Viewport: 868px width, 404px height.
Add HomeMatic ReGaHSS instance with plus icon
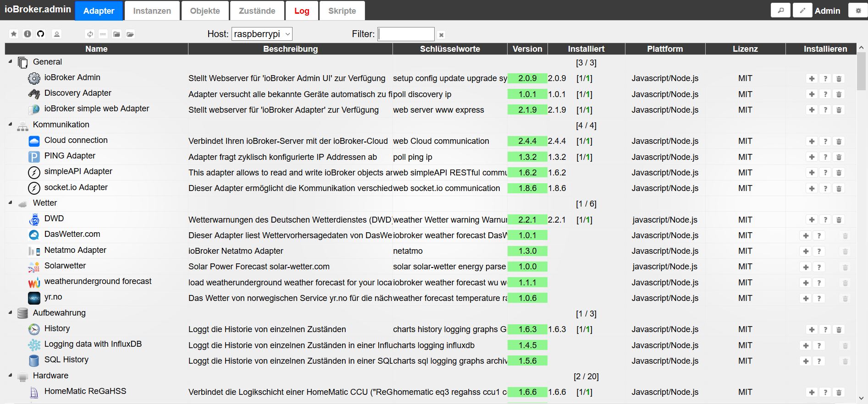tap(812, 392)
